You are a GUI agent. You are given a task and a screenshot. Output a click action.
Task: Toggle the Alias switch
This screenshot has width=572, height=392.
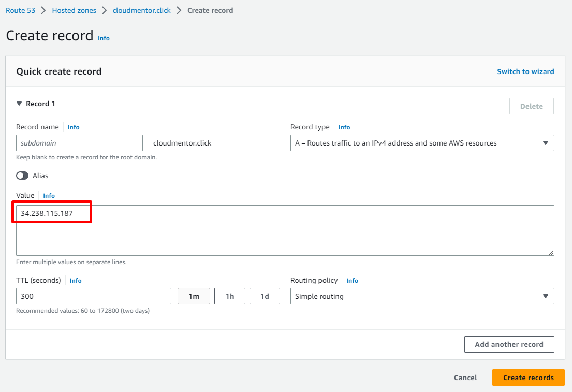[22, 176]
